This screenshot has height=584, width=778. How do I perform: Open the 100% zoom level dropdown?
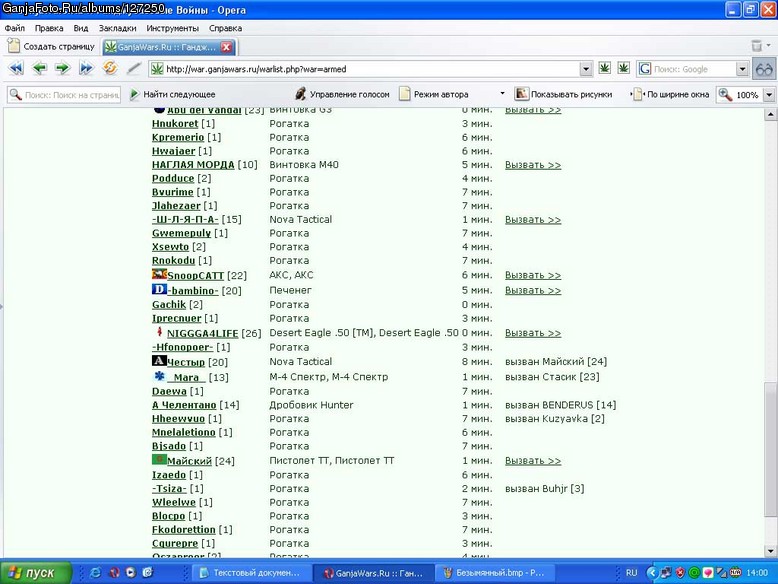[769, 94]
